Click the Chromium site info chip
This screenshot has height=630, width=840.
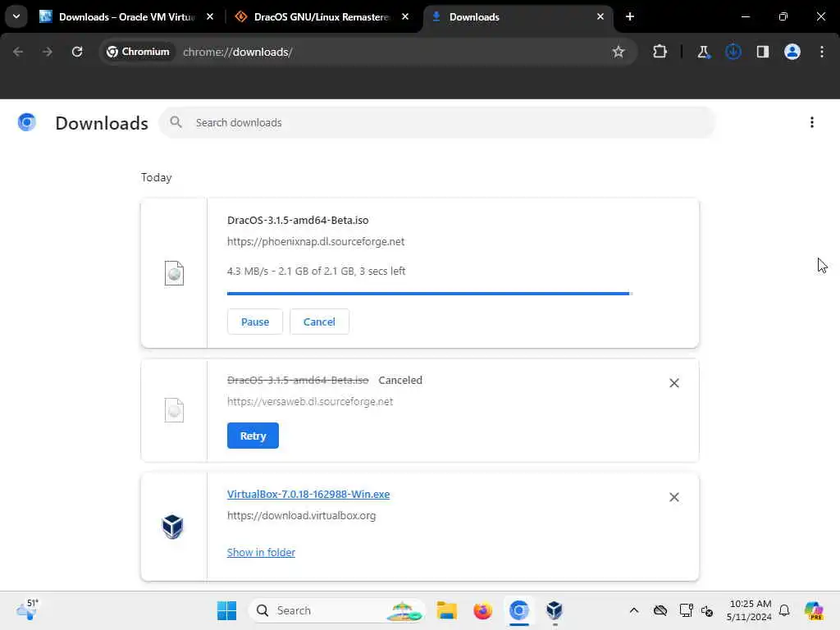(x=138, y=52)
